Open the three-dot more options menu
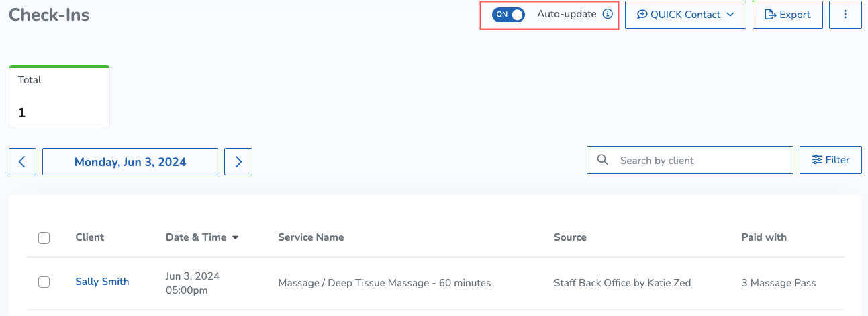This screenshot has height=316, width=868. (845, 15)
